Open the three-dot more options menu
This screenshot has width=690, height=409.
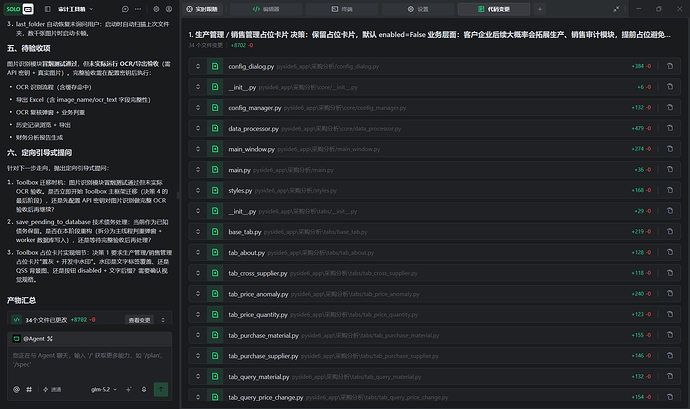[x=138, y=9]
